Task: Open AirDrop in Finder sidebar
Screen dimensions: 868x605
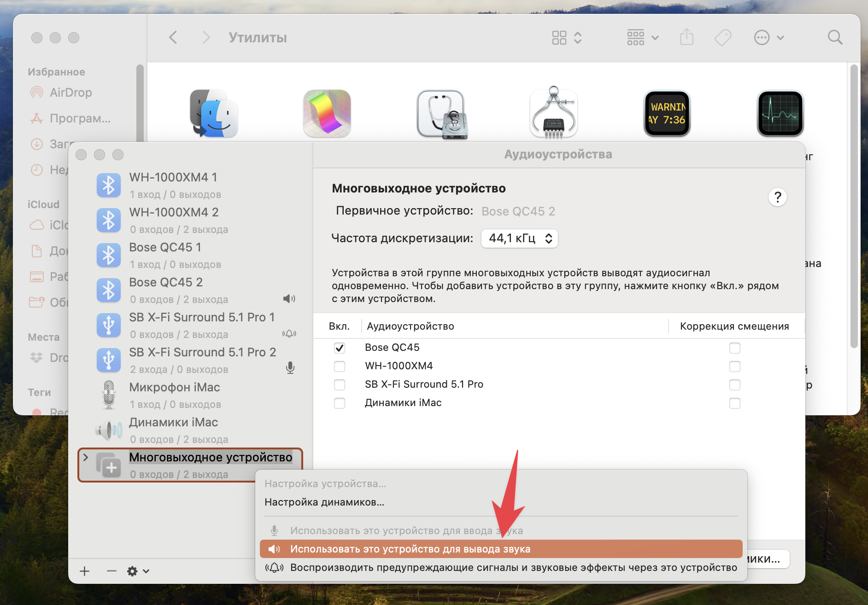Action: [71, 93]
